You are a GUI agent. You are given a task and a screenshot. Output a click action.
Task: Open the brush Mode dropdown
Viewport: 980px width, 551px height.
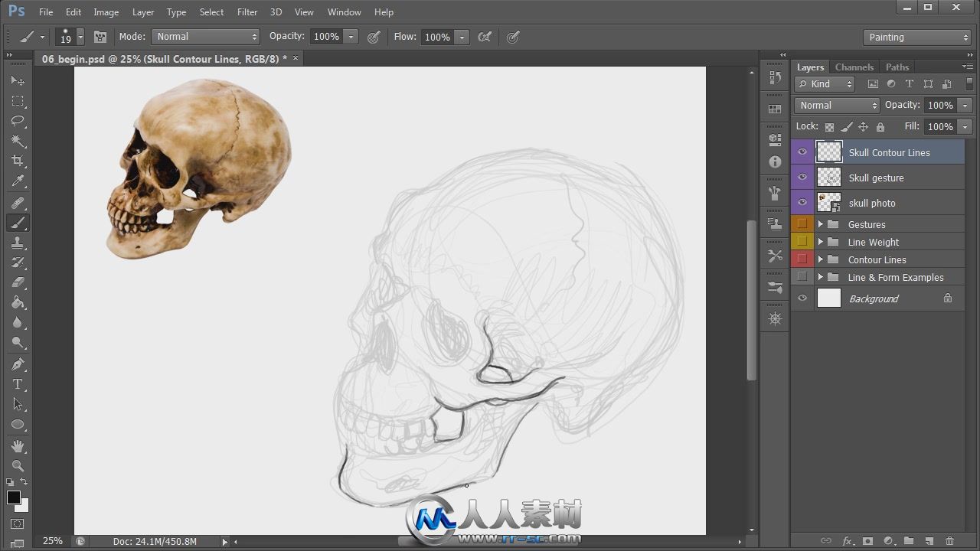[x=206, y=37]
